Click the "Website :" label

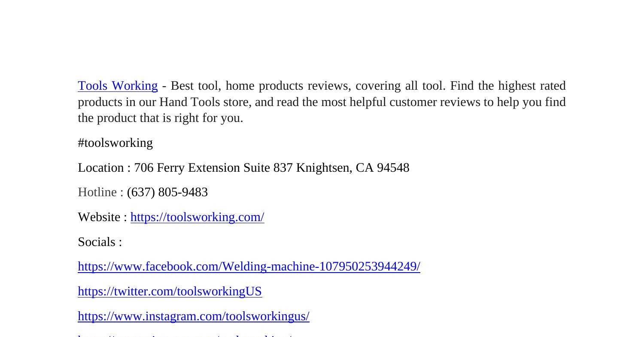102,217
